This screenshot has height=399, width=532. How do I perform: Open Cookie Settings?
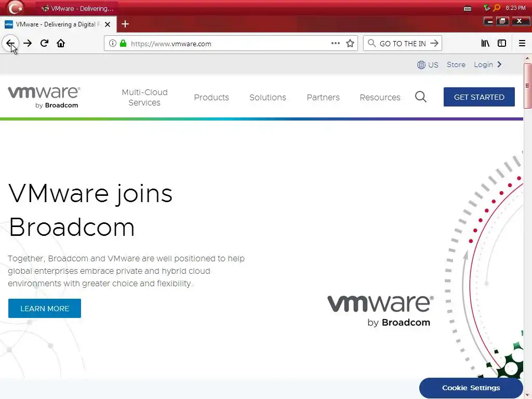click(471, 388)
